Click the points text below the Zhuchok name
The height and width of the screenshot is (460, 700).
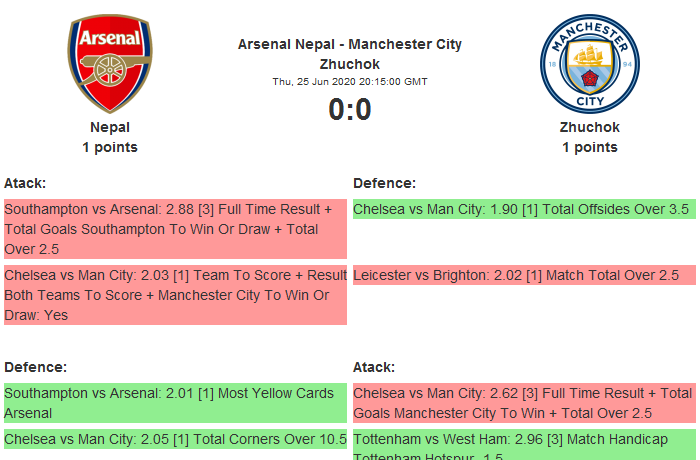click(x=589, y=147)
